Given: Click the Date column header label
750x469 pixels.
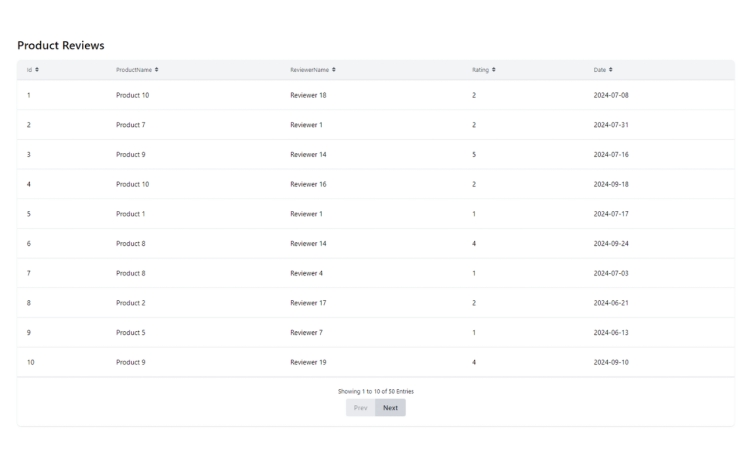Looking at the screenshot, I should (600, 70).
